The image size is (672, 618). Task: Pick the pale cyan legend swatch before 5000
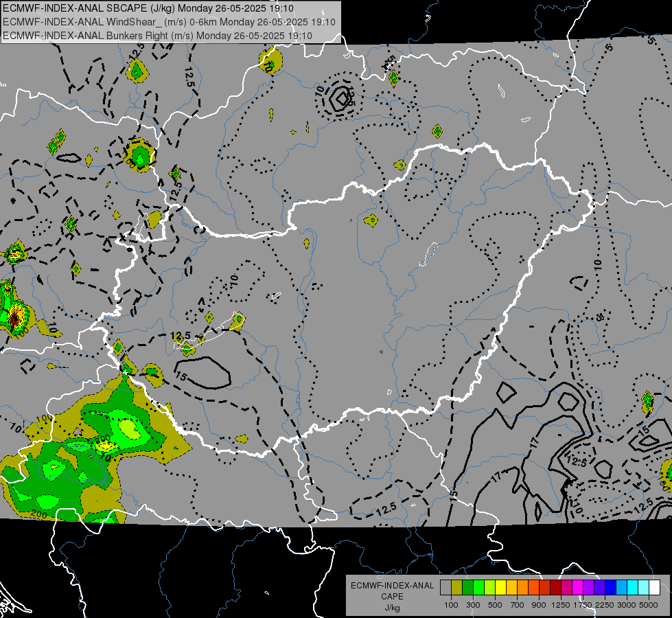point(644,588)
